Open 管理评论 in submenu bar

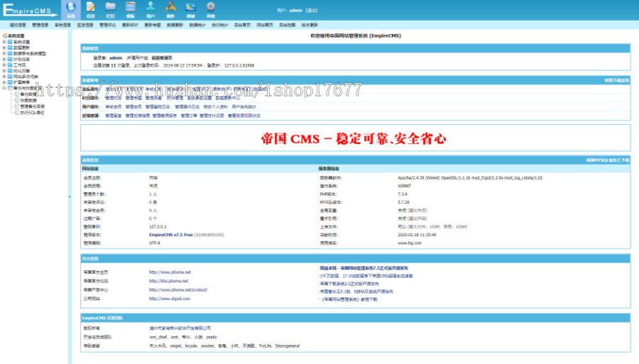108,26
